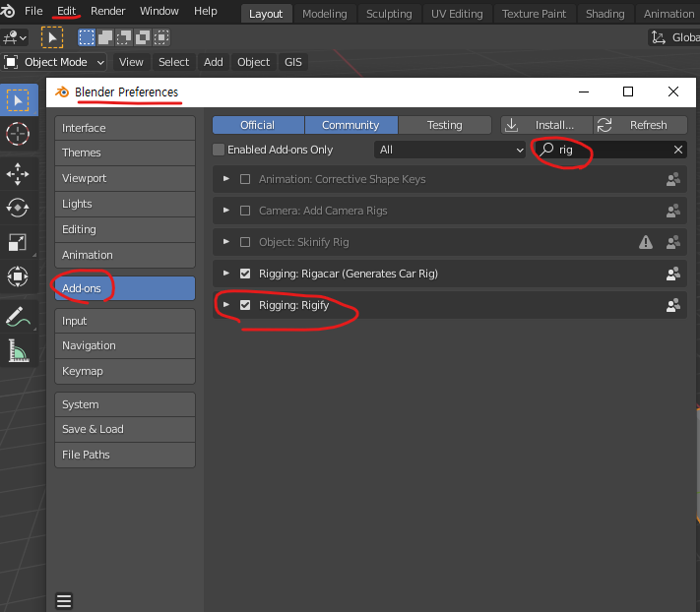The height and width of the screenshot is (612, 700).
Task: Open the Global transform orientation dropdown
Action: coord(674,37)
